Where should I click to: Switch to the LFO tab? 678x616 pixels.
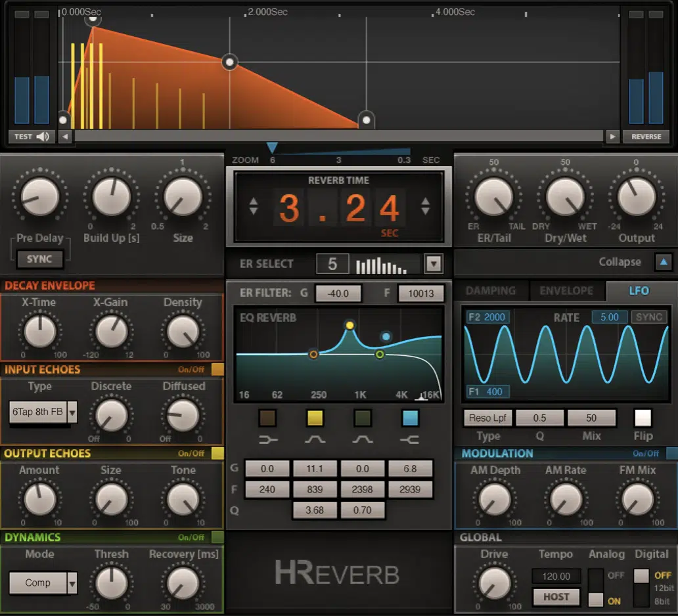(639, 290)
